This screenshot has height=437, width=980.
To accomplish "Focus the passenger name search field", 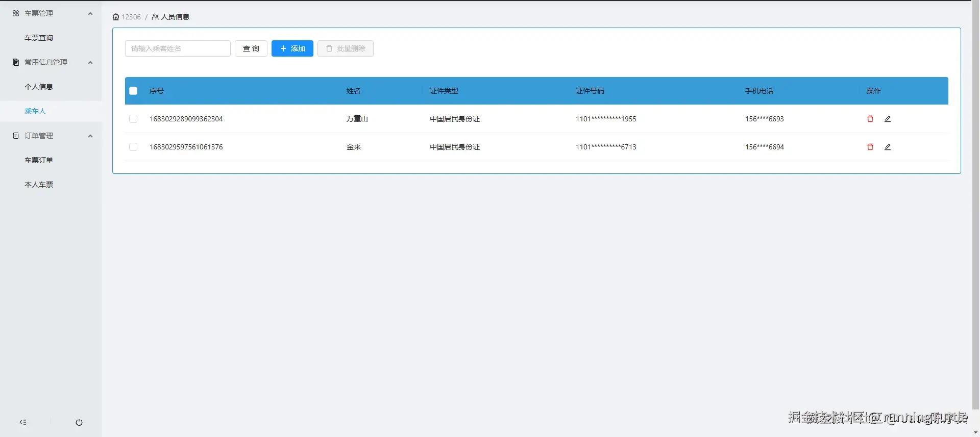I will point(178,48).
